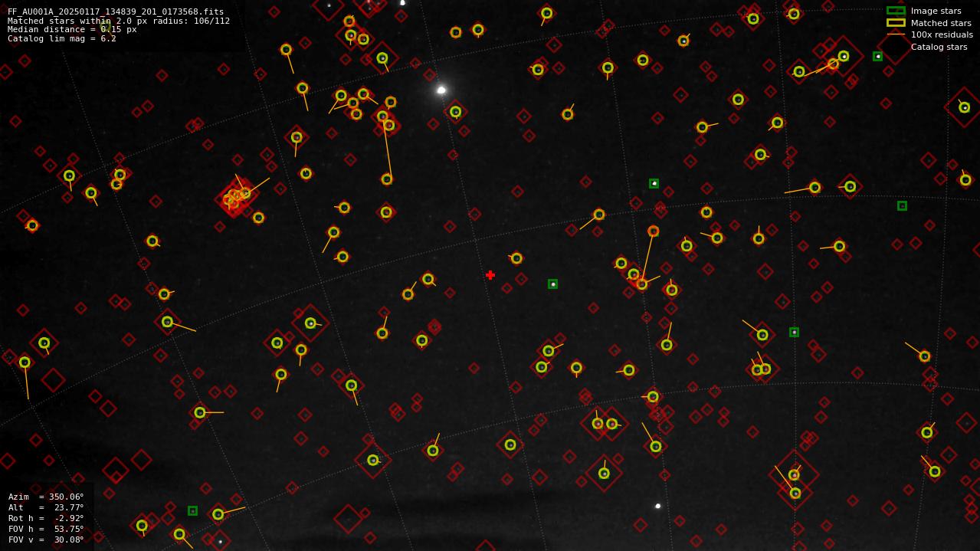Click the 'Rot h = -2.92°' readout

(46, 518)
